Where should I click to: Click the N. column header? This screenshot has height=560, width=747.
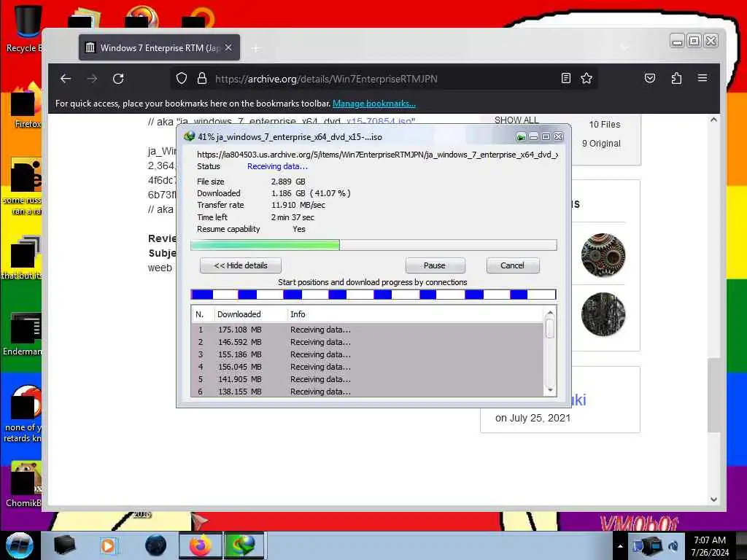coord(203,314)
